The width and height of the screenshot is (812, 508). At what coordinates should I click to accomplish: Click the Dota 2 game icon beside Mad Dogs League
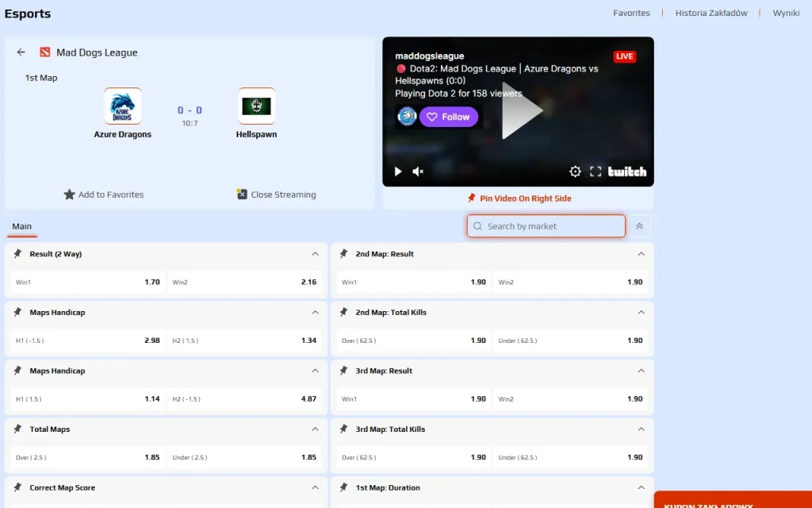tap(45, 52)
